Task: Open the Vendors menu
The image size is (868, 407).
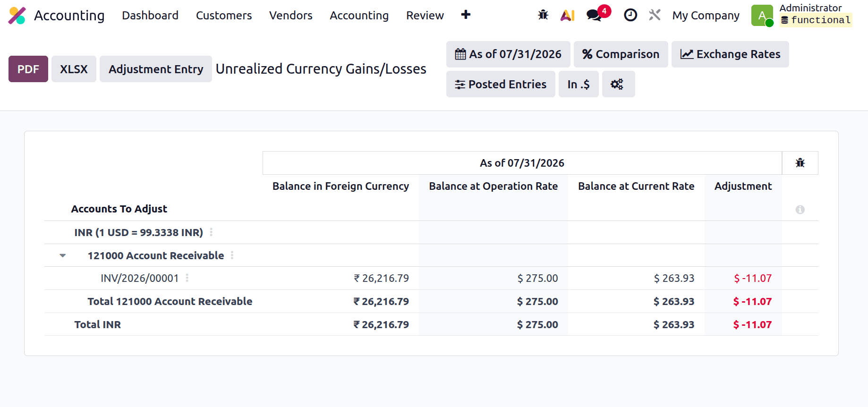Action: (291, 16)
